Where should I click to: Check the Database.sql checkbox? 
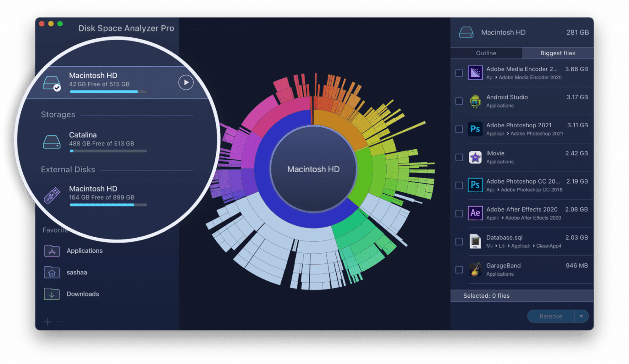coord(459,241)
